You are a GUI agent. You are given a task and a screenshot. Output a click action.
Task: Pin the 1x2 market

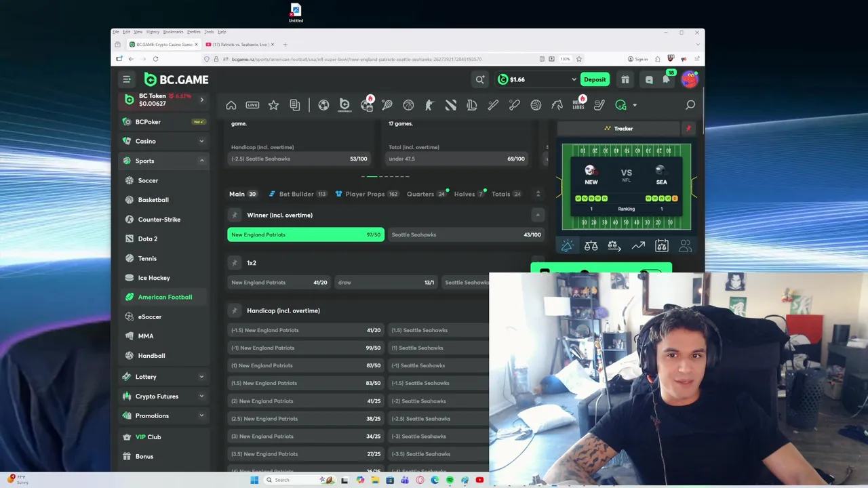(235, 263)
